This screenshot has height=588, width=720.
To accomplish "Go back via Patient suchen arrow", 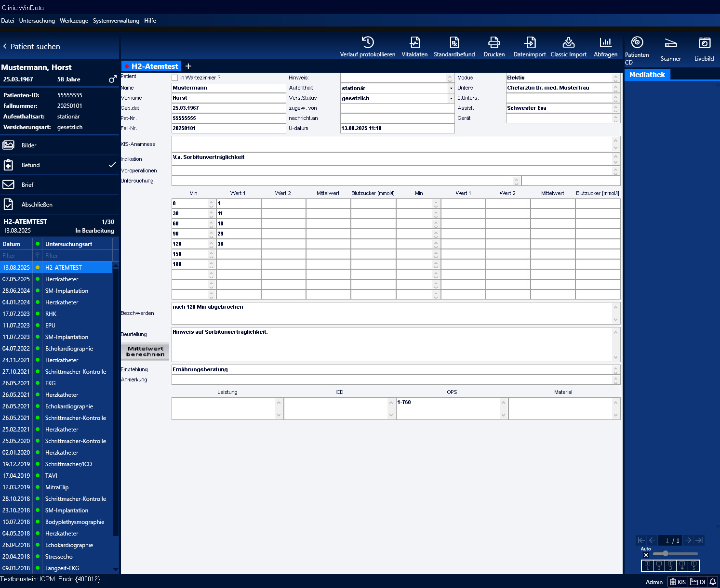I will [6, 46].
